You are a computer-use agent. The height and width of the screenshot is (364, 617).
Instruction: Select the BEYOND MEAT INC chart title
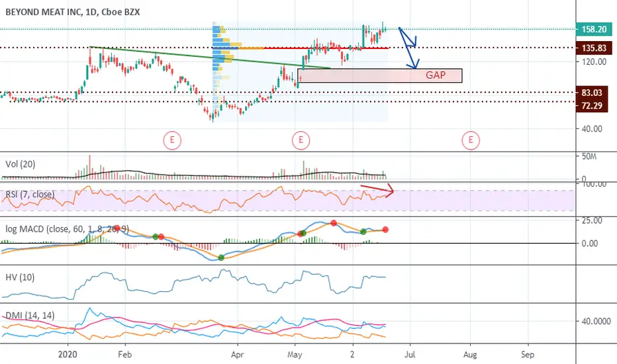pos(72,12)
